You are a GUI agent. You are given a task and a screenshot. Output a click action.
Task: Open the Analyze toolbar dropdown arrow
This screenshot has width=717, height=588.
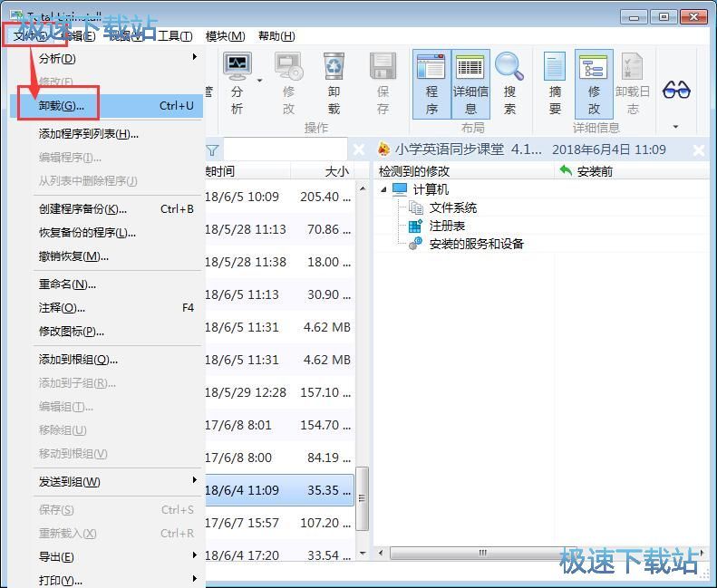[x=259, y=81]
